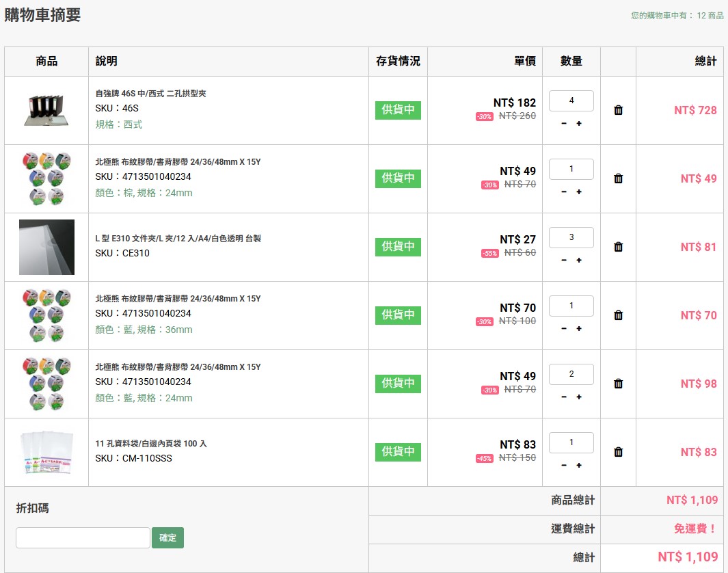Click trash icon for L 型 E310 文件夾
Screen dimensions: 728x573
tap(618, 247)
